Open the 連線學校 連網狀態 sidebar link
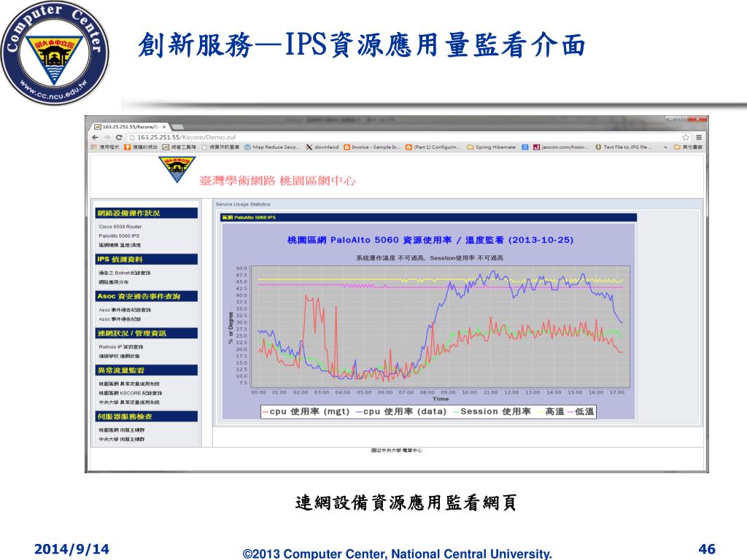 click(119, 356)
